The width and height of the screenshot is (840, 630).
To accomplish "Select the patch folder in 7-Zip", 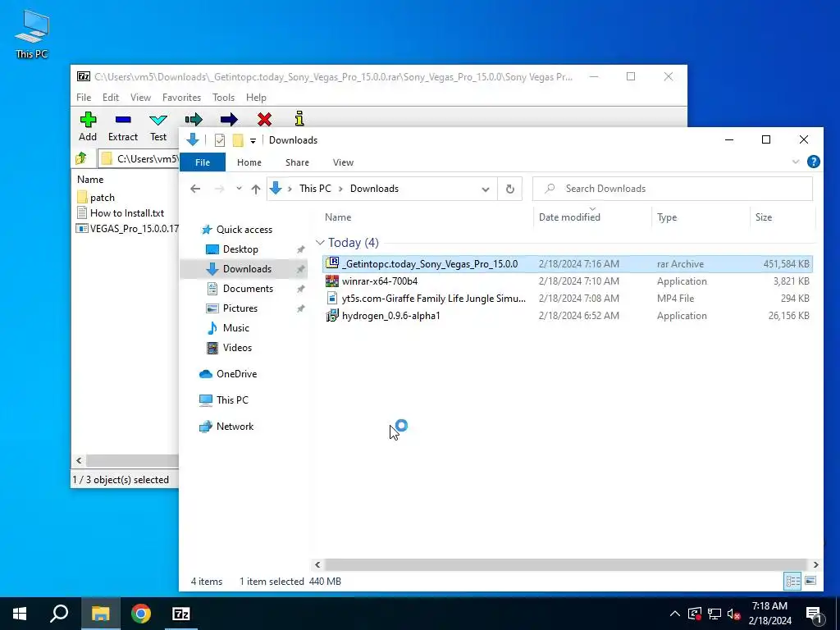I will click(x=97, y=197).
